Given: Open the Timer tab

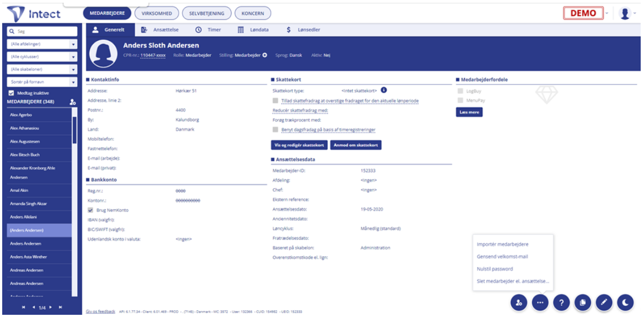Looking at the screenshot, I should pyautogui.click(x=208, y=30).
